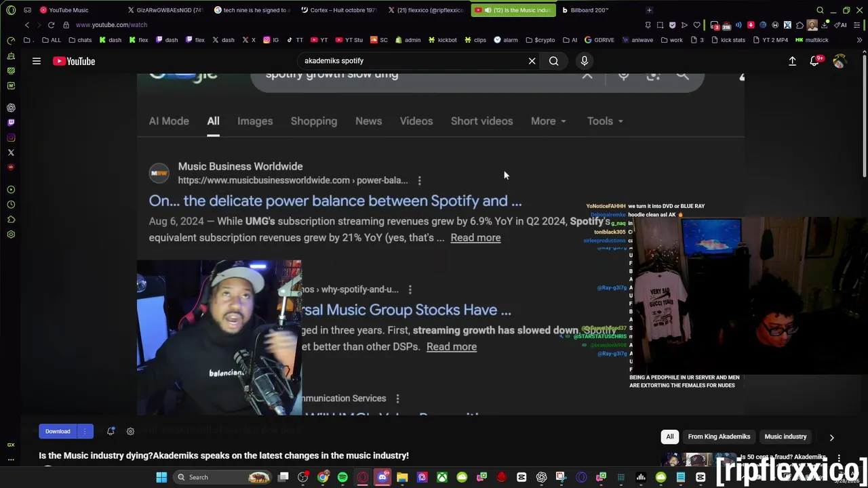Open the ALL bookmarks folder

(x=52, y=40)
